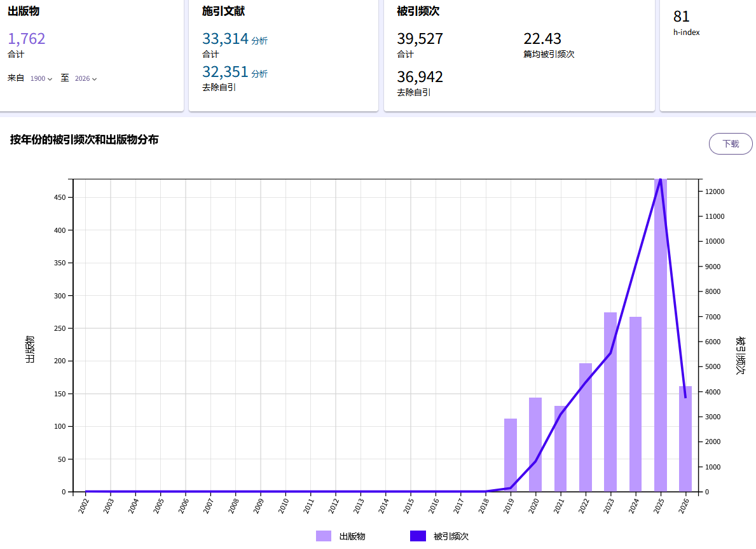Click the 36,942 citations without self-citations figure
Screen dimensions: 756x549
(420, 77)
